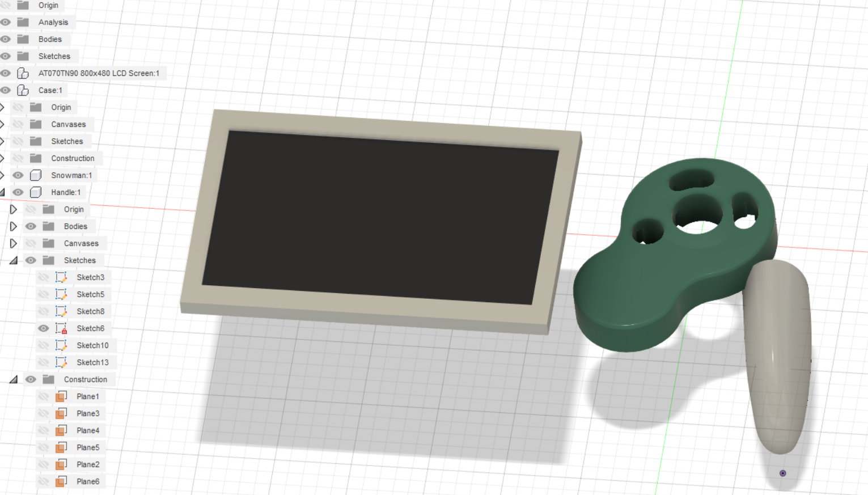Click the dark LCD screen surface in viewport
Image resolution: width=868 pixels, height=495 pixels.
380,218
